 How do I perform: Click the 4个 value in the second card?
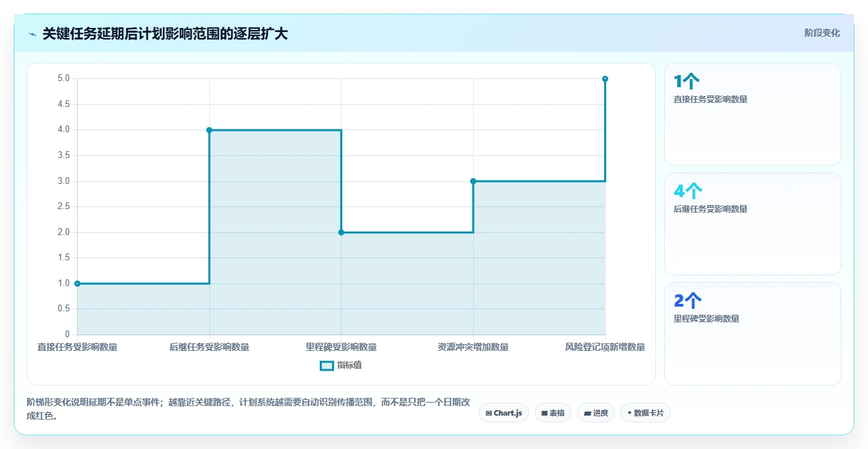tap(688, 191)
